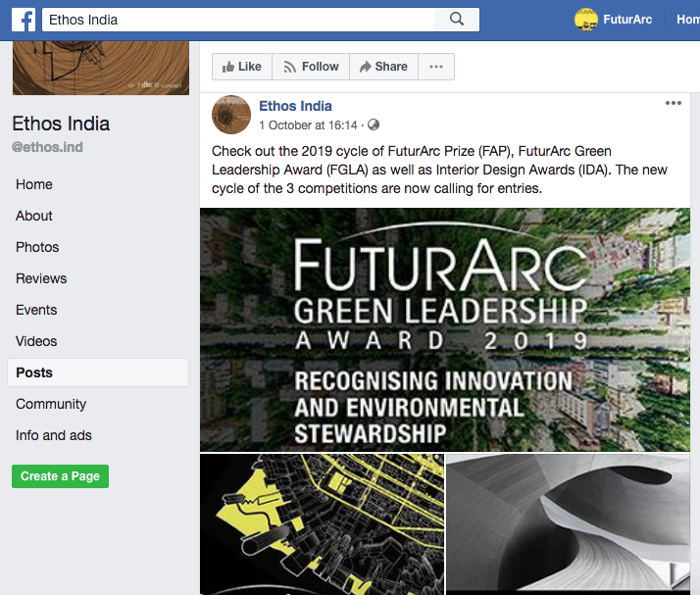Click the Ethos India cover photo
The height and width of the screenshot is (595, 700).
[x=101, y=68]
